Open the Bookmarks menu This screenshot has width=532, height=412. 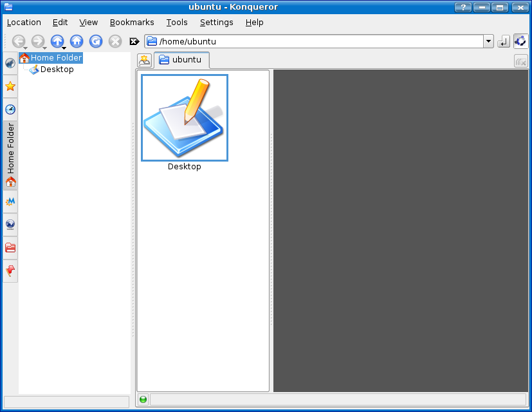pos(132,23)
